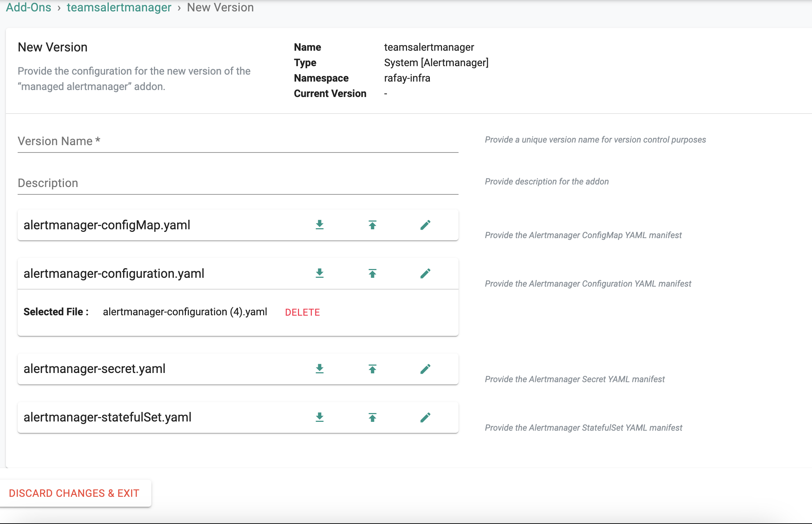Click the 'New Version' panel heading

[53, 47]
